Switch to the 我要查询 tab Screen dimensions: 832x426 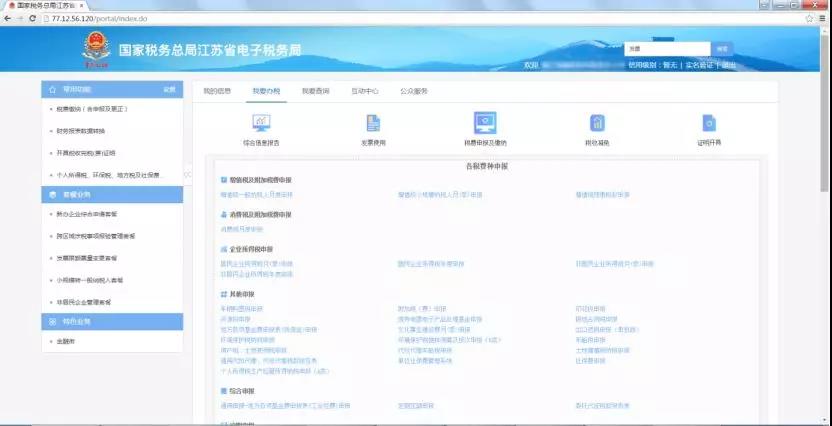point(315,90)
